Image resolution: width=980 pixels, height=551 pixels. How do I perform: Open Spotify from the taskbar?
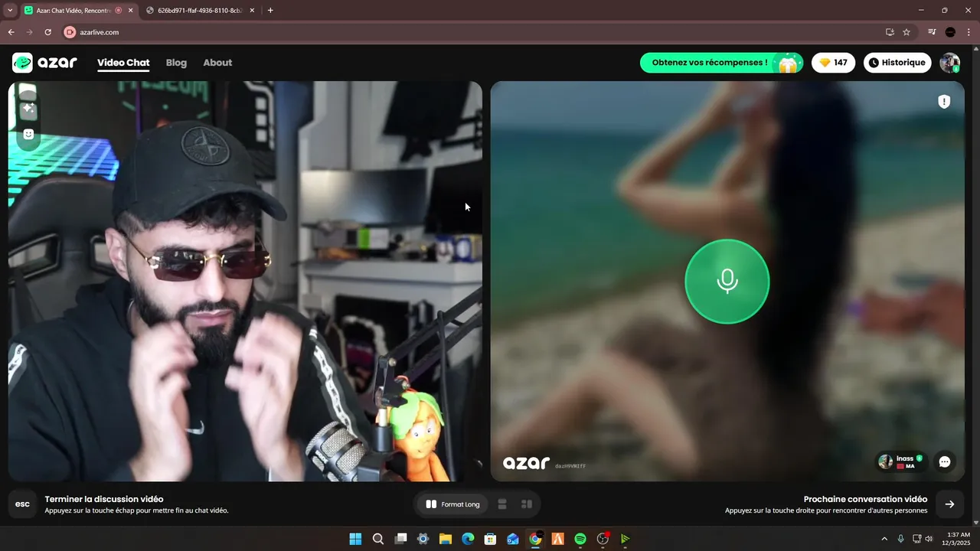point(580,539)
